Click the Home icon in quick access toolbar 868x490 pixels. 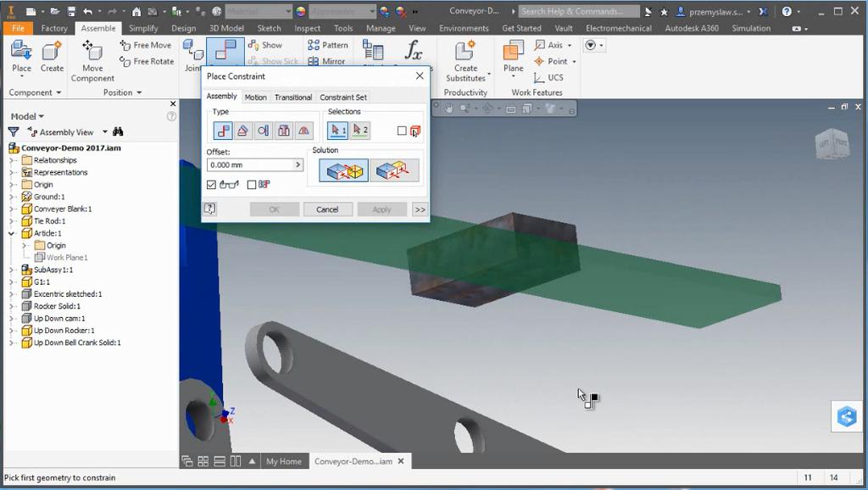coord(136,11)
